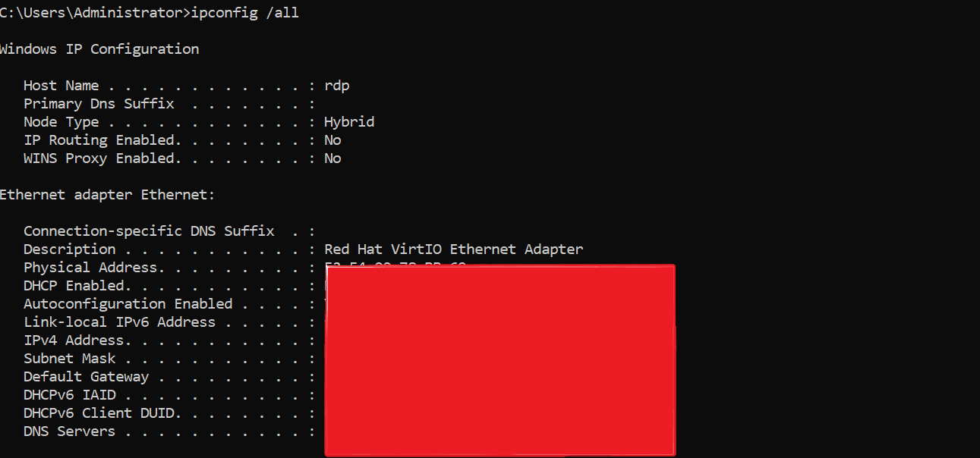Click the 'IPv4 Address' label
Screen dimensions: 980x458
74,340
